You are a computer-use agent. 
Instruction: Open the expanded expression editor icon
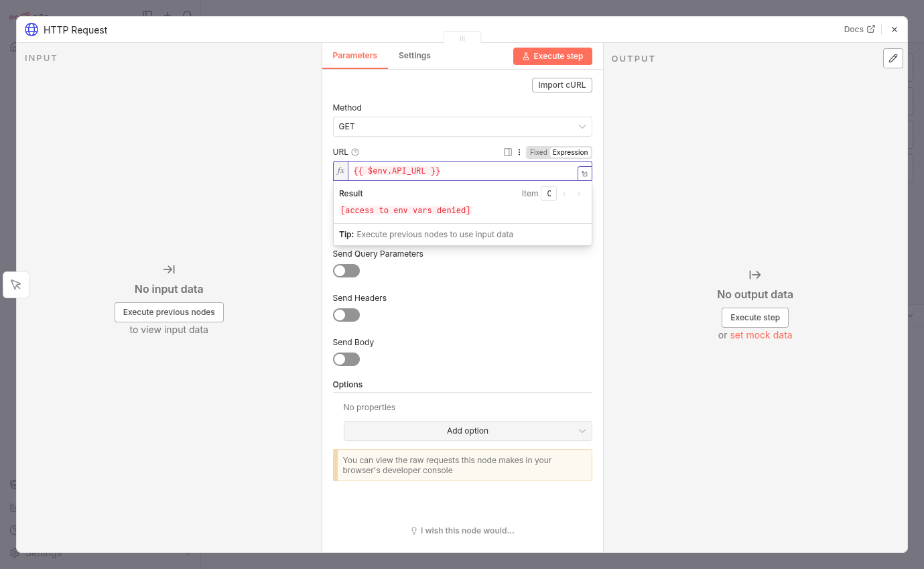tap(584, 174)
